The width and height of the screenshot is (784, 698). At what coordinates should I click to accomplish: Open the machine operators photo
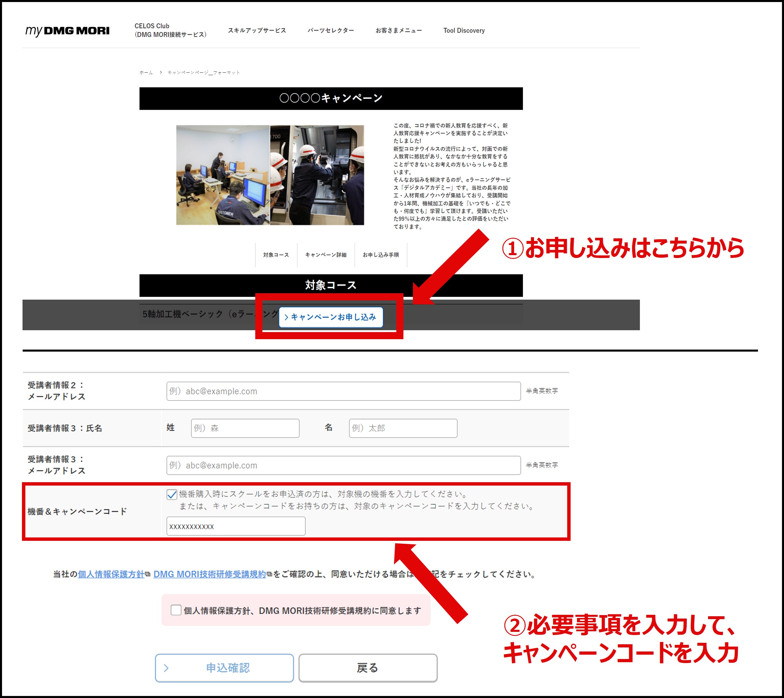(x=317, y=175)
